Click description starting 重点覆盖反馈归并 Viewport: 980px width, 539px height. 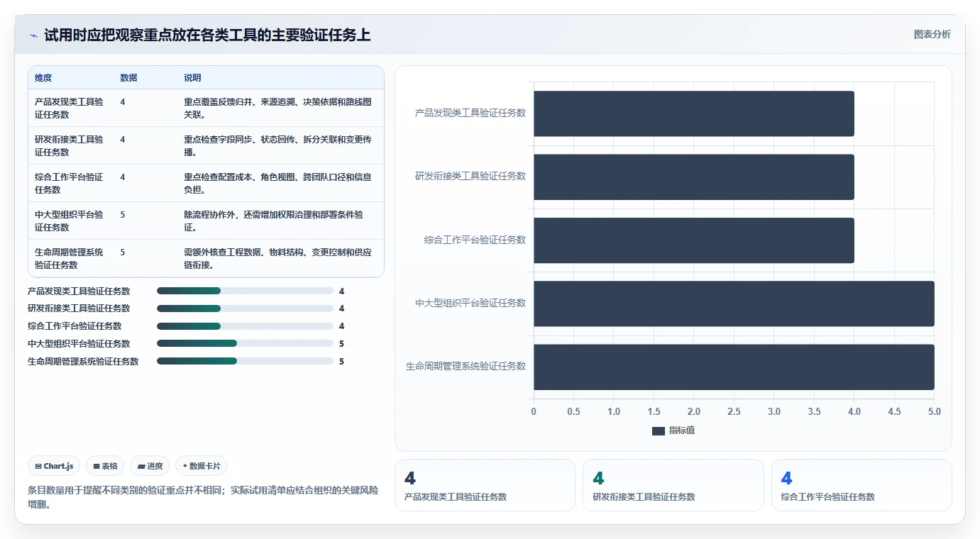coord(278,108)
